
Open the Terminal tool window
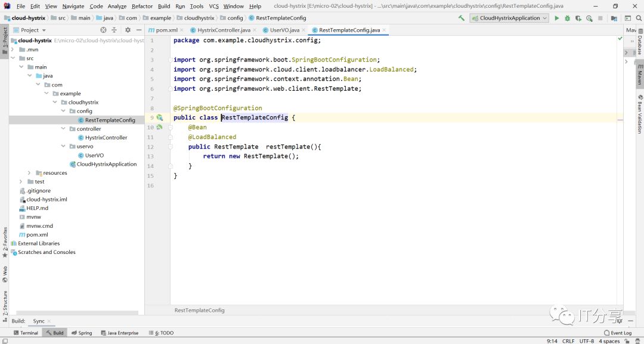click(26, 333)
